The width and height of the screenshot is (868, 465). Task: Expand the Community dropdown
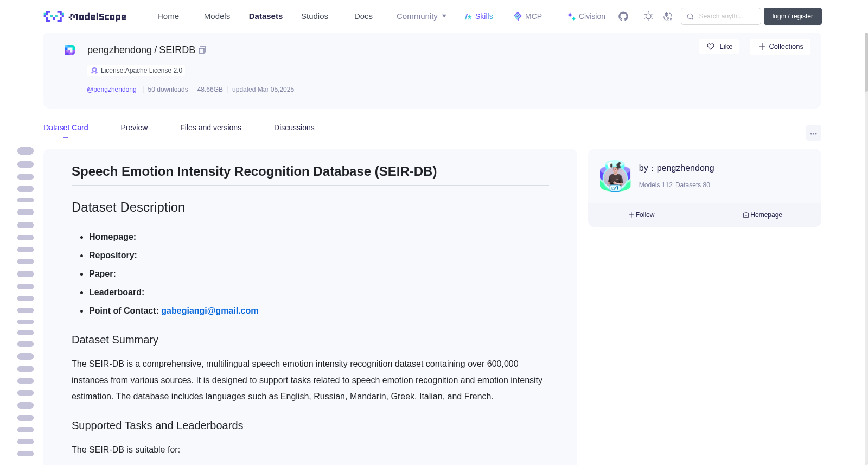pos(422,16)
